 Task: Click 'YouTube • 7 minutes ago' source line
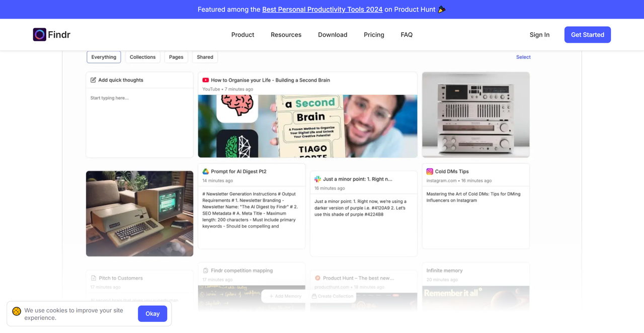[x=227, y=89]
